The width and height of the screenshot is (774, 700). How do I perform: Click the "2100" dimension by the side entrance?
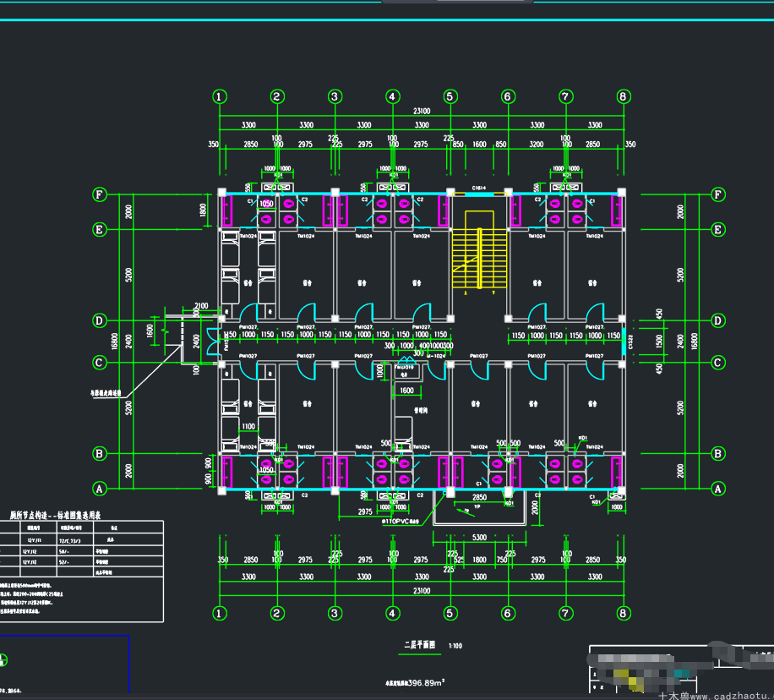click(x=201, y=306)
